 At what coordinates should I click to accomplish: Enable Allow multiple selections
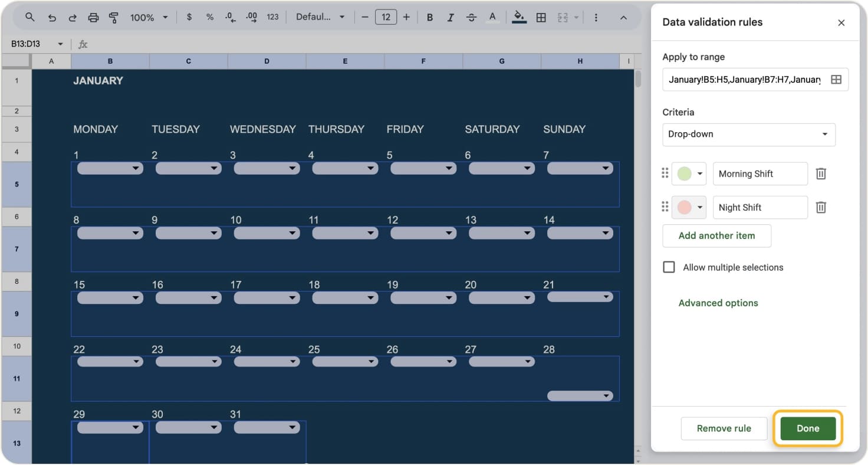point(669,267)
